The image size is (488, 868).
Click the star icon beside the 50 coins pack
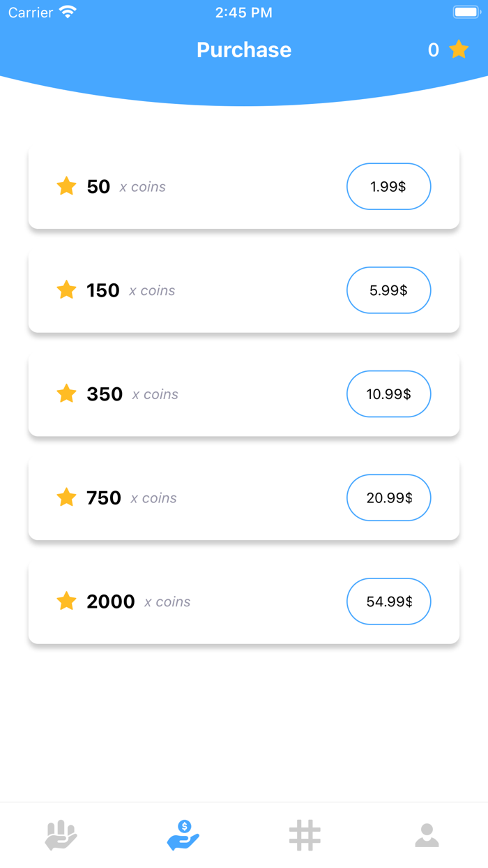[x=66, y=186]
